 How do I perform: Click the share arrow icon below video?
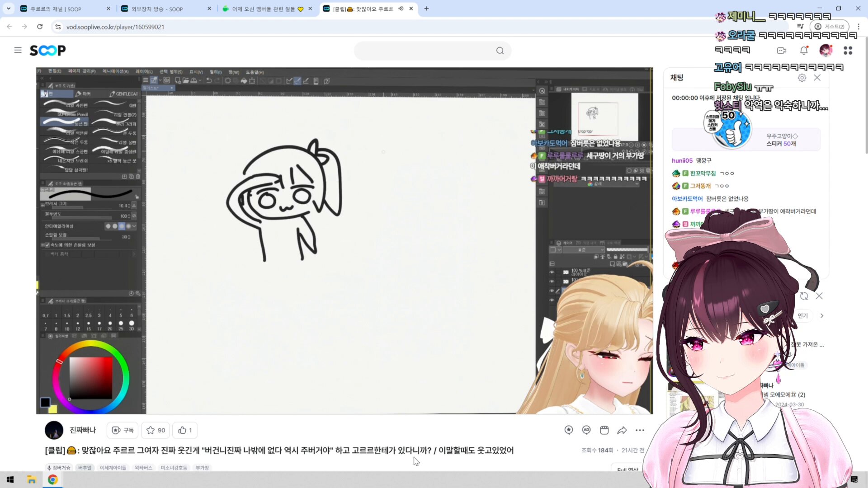pos(622,430)
